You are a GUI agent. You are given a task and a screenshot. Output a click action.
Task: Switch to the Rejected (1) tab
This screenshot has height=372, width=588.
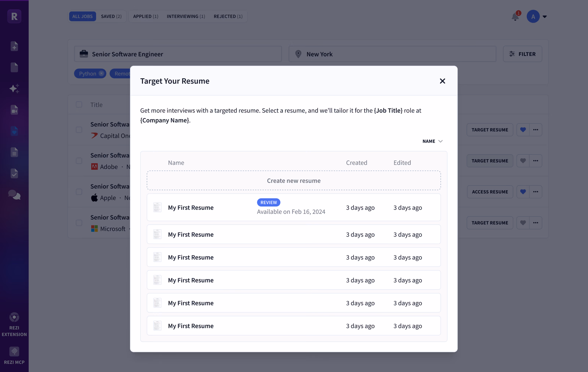[228, 16]
